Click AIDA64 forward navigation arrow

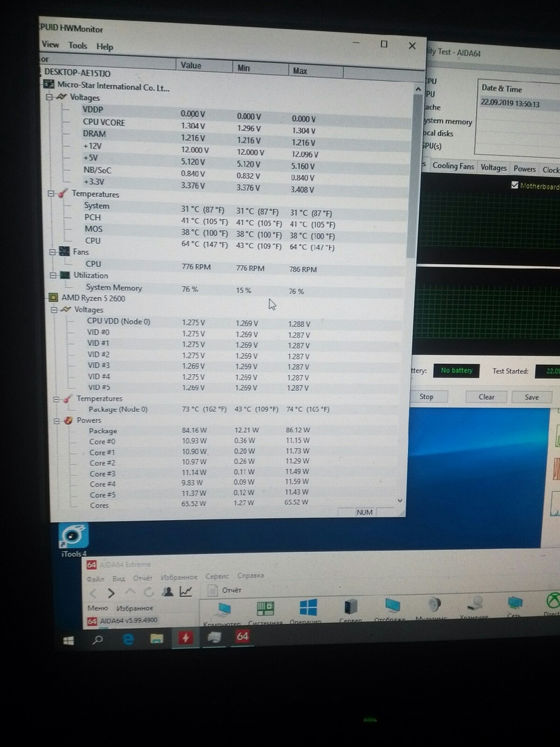click(111, 593)
